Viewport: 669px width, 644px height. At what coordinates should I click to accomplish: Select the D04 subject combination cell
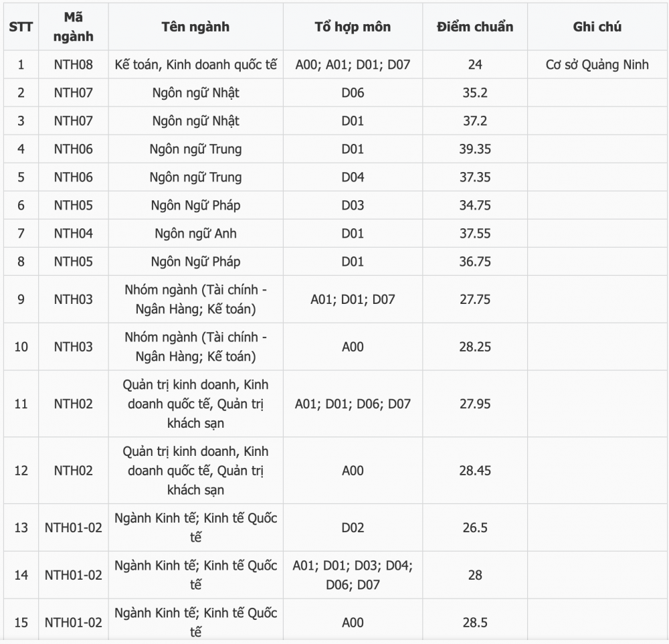(353, 177)
